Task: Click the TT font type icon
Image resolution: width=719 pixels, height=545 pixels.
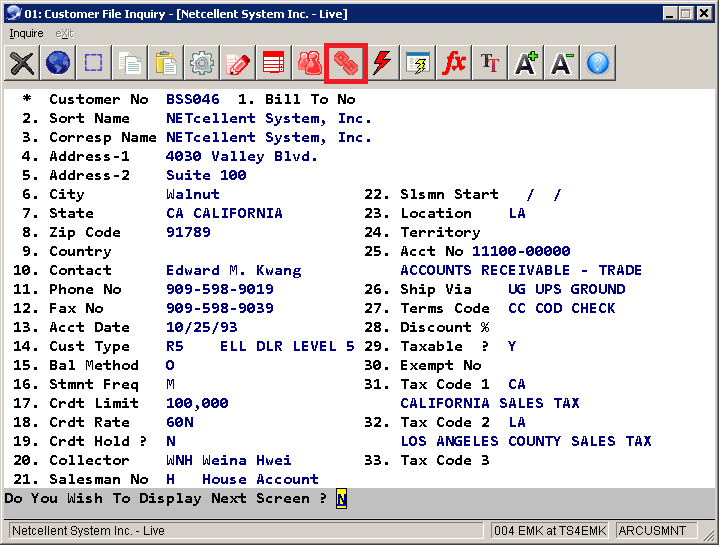Action: pos(490,63)
